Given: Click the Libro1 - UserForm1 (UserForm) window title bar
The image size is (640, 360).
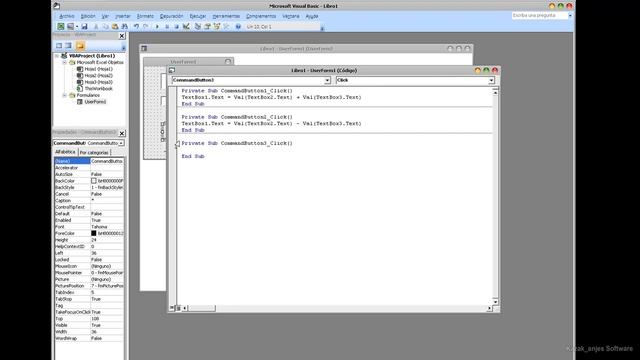Looking at the screenshot, I should point(307,49).
